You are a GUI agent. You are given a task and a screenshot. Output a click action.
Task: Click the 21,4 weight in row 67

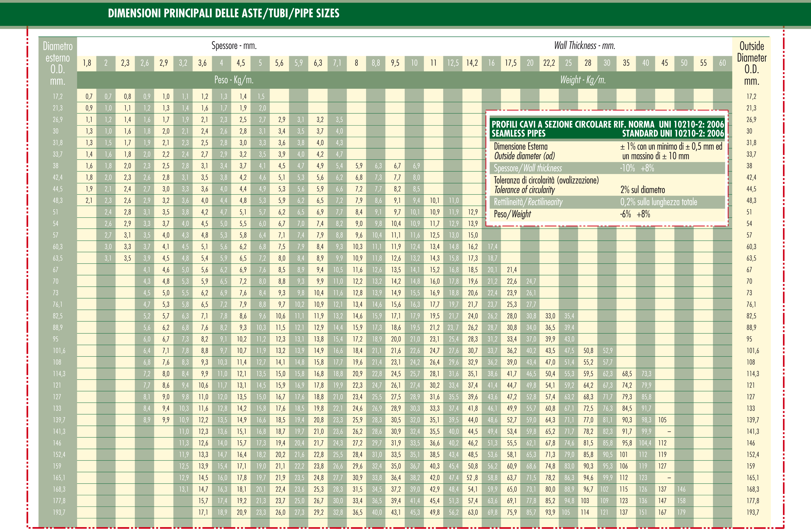512,270
